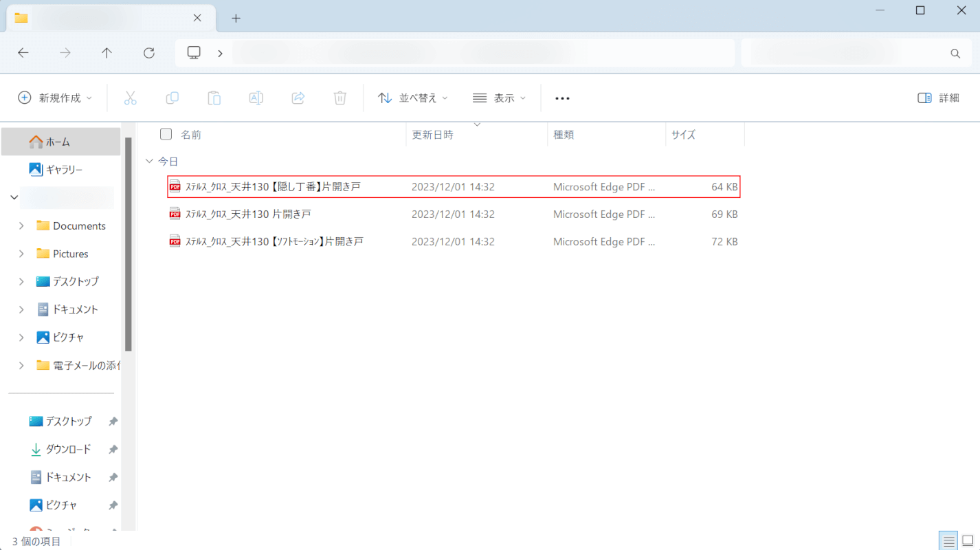Viewport: 980px width, 550px height.
Task: Open pinned ダウンロード folder
Action: (60, 449)
